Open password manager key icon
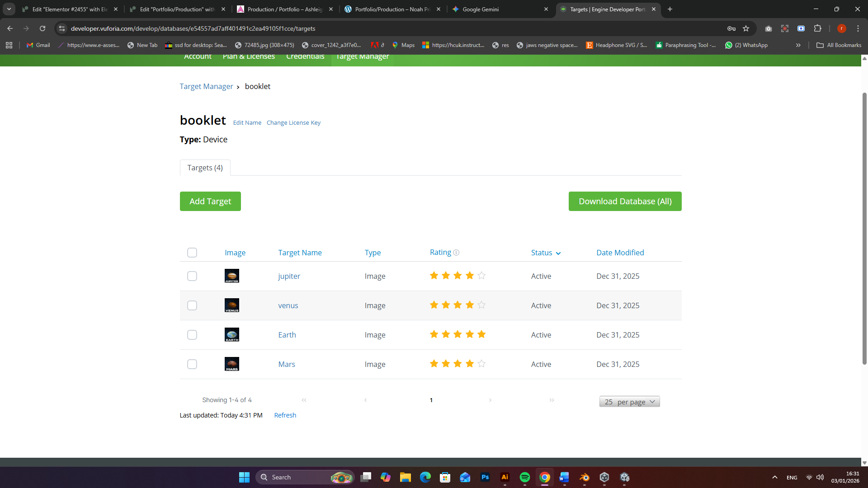The width and height of the screenshot is (868, 488). [x=731, y=28]
